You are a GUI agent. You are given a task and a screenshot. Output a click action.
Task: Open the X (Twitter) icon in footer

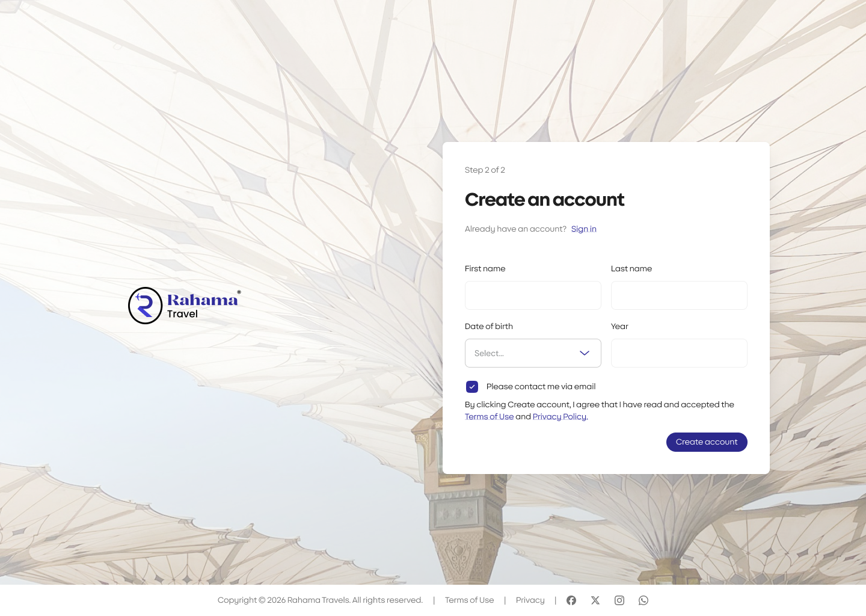coord(595,600)
